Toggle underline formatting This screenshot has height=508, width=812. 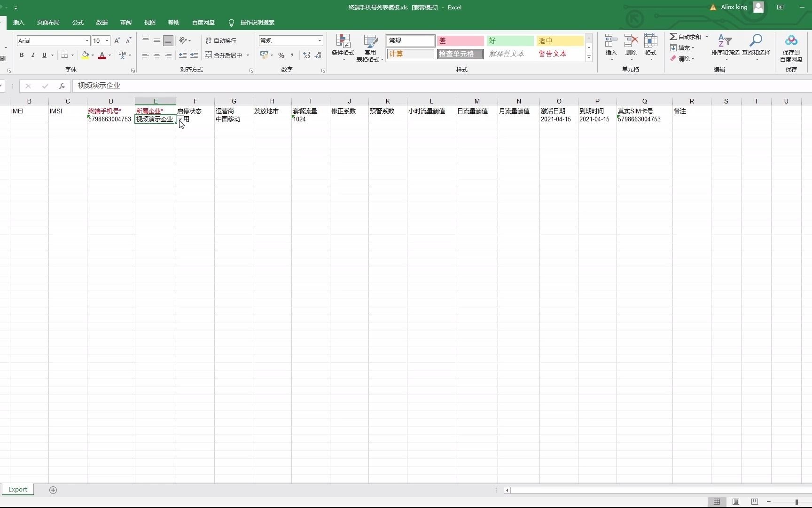pyautogui.click(x=44, y=55)
